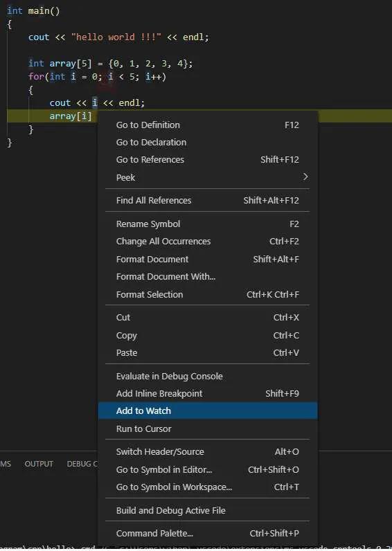Screen dimensions: 392x551
Task: Select Switch Header/Source
Action: pos(207,451)
